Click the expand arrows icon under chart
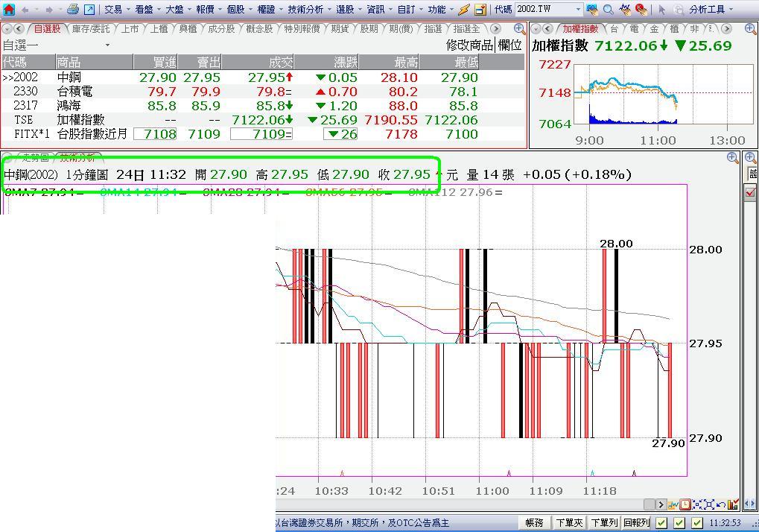 pos(709,505)
